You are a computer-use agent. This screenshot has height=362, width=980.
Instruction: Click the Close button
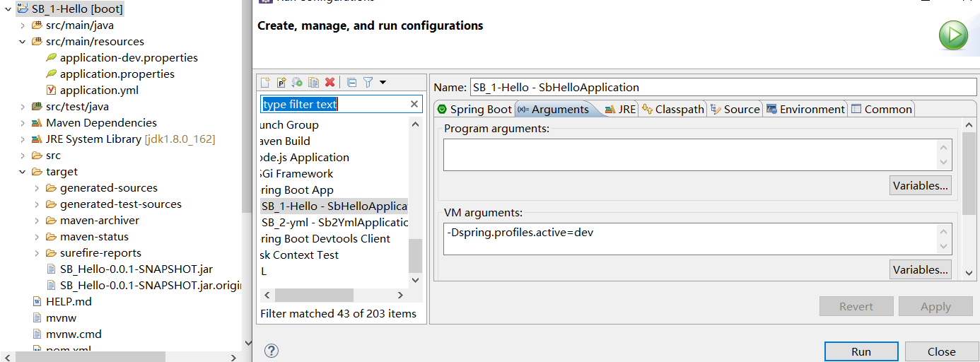[942, 351]
